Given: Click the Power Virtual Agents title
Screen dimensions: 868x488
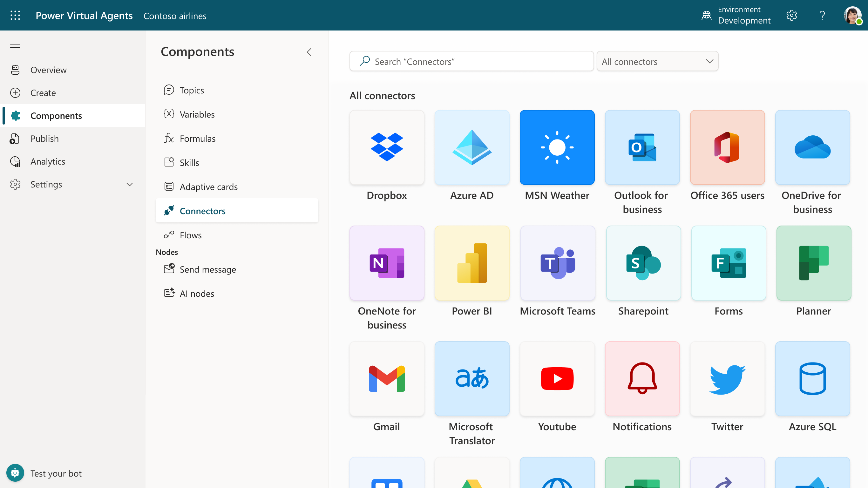Looking at the screenshot, I should pos(84,16).
